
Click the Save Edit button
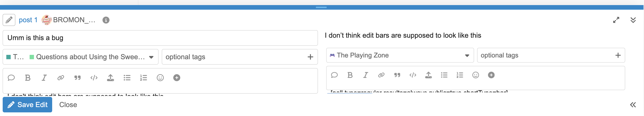point(27,105)
